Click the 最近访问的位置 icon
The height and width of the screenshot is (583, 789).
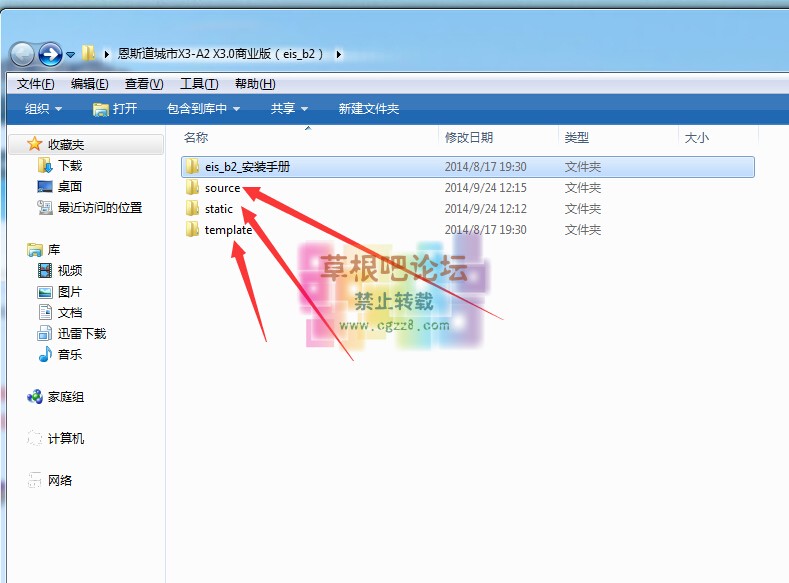coord(45,207)
